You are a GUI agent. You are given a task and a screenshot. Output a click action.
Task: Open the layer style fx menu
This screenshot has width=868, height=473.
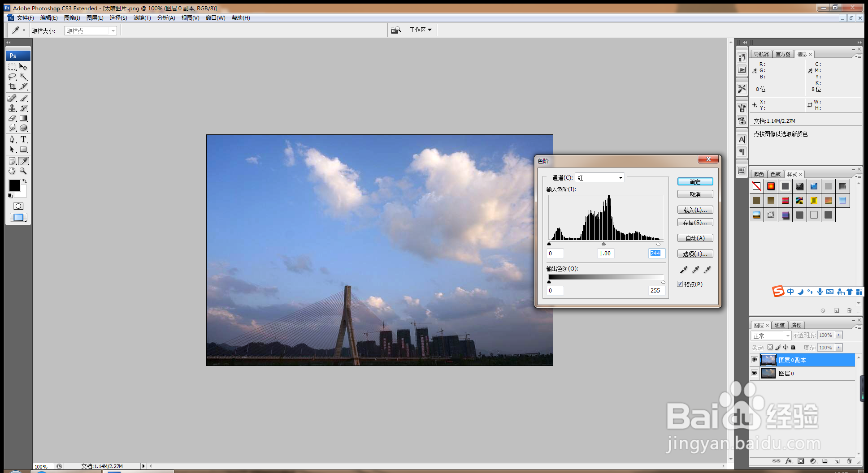[x=789, y=461]
